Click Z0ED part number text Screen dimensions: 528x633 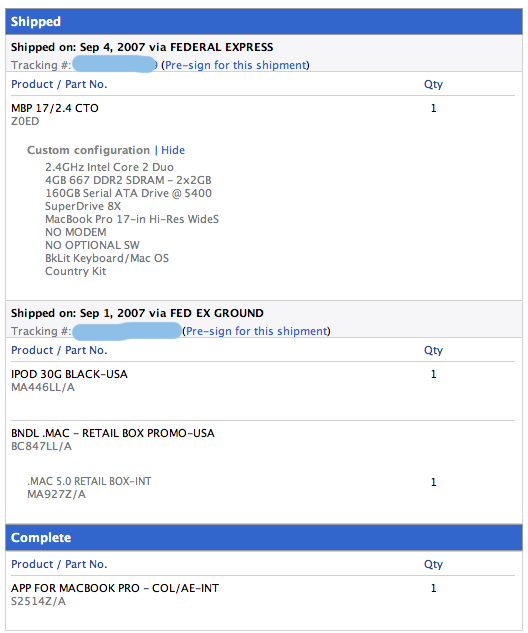25,121
